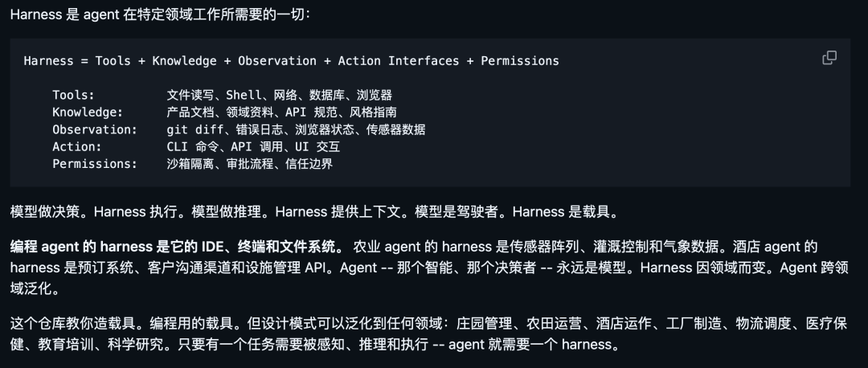868x368 pixels.
Task: Click the intro line 'Harness 是 agent 在特定领域'
Action: (x=160, y=14)
